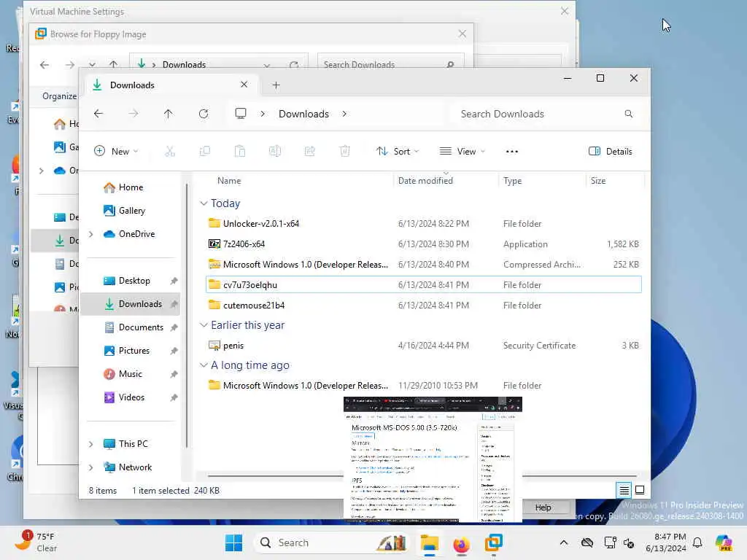Open Firefox from the taskbar

[461, 543]
